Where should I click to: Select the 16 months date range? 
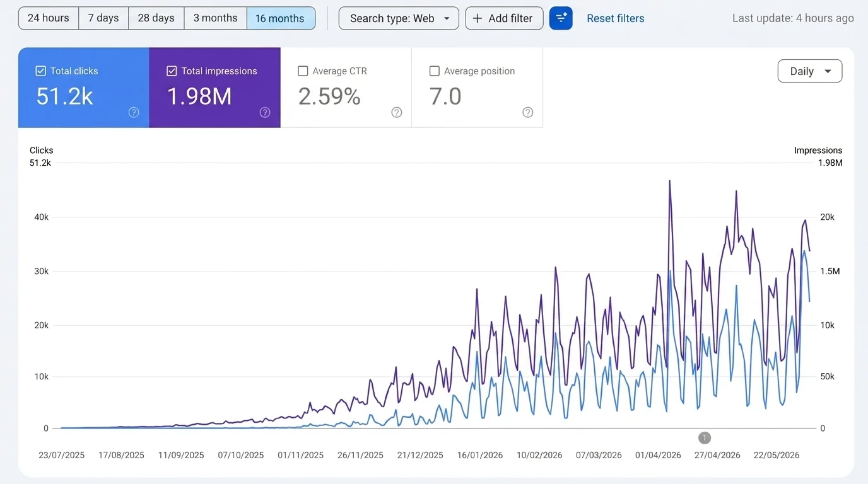coord(281,18)
